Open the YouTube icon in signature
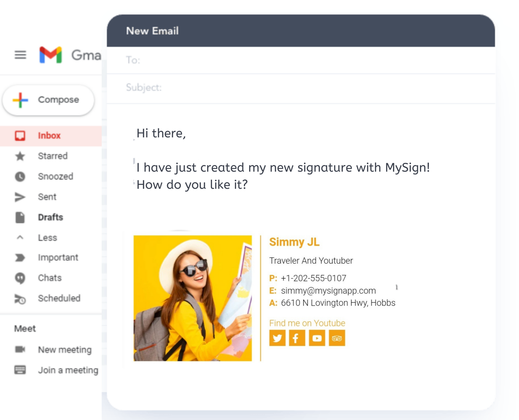Image resolution: width=519 pixels, height=420 pixels. pyautogui.click(x=317, y=338)
